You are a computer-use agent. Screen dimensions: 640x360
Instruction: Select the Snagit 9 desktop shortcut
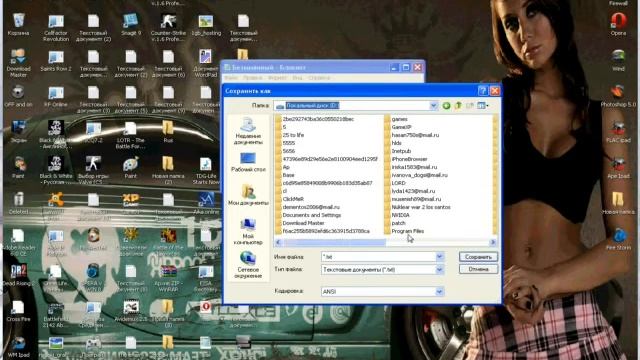pos(131,24)
